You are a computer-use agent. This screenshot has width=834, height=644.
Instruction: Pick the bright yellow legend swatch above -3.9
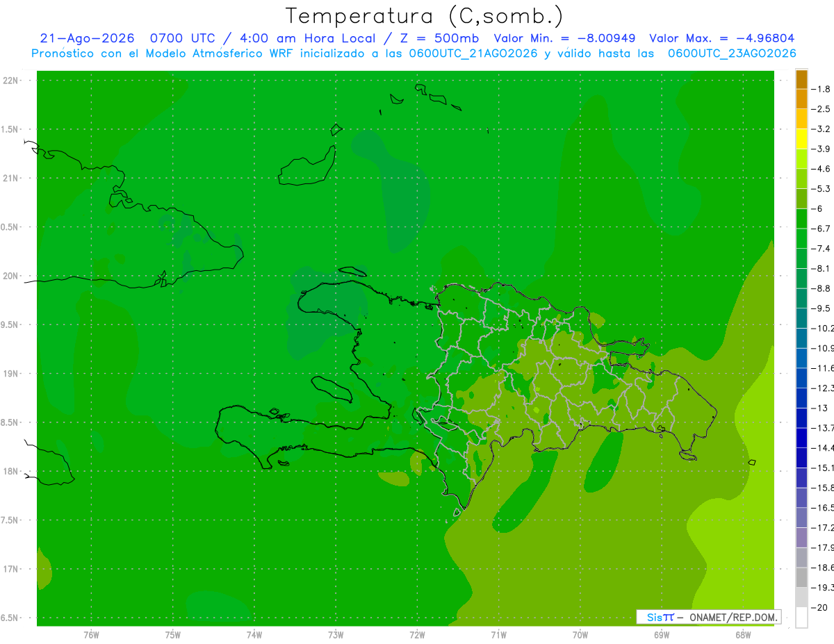(x=801, y=139)
